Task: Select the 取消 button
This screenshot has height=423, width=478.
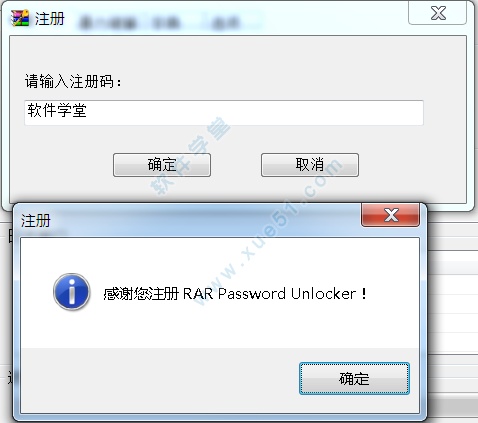Action: 310,165
